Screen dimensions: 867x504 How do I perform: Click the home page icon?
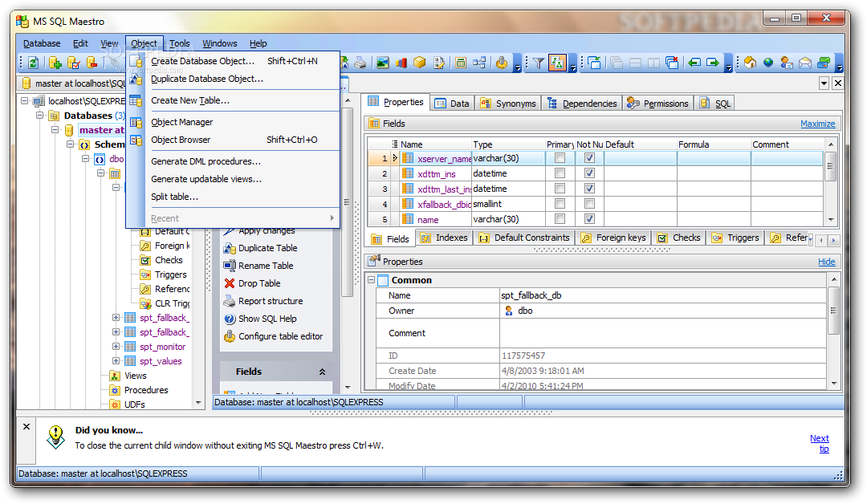coord(750,63)
